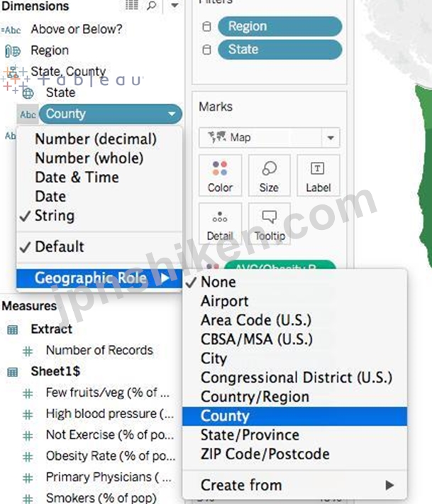
Task: Click the search magnifier icon beside Dimensions
Action: (x=152, y=6)
